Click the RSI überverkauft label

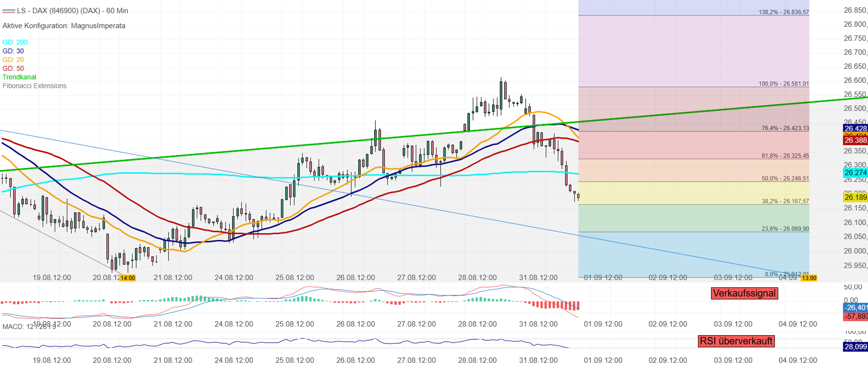pyautogui.click(x=736, y=341)
